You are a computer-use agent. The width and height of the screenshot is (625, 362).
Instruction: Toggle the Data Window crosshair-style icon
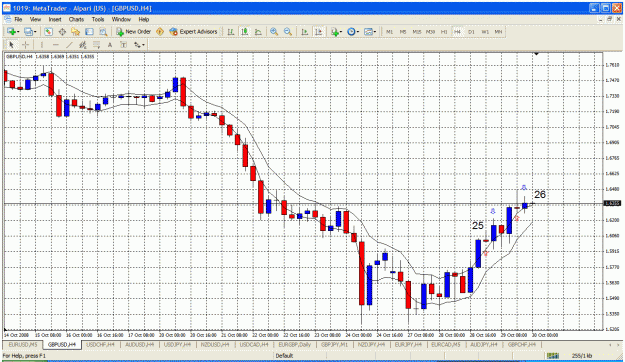tap(62, 31)
